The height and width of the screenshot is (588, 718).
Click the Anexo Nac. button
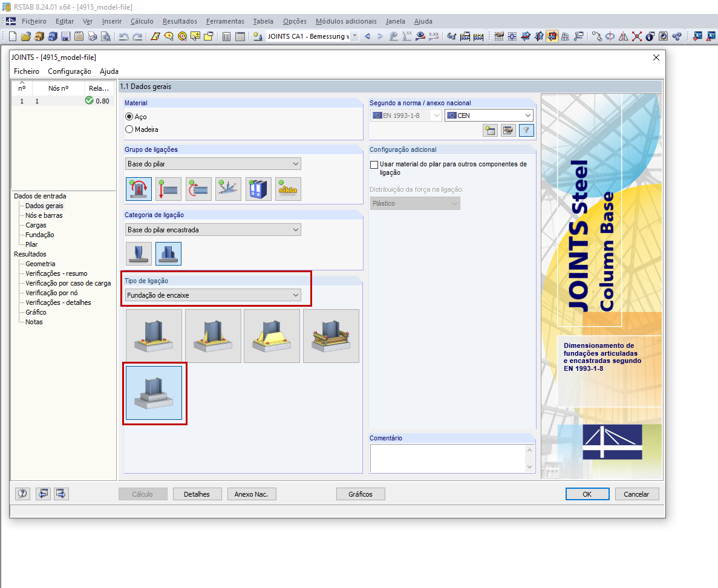[252, 494]
